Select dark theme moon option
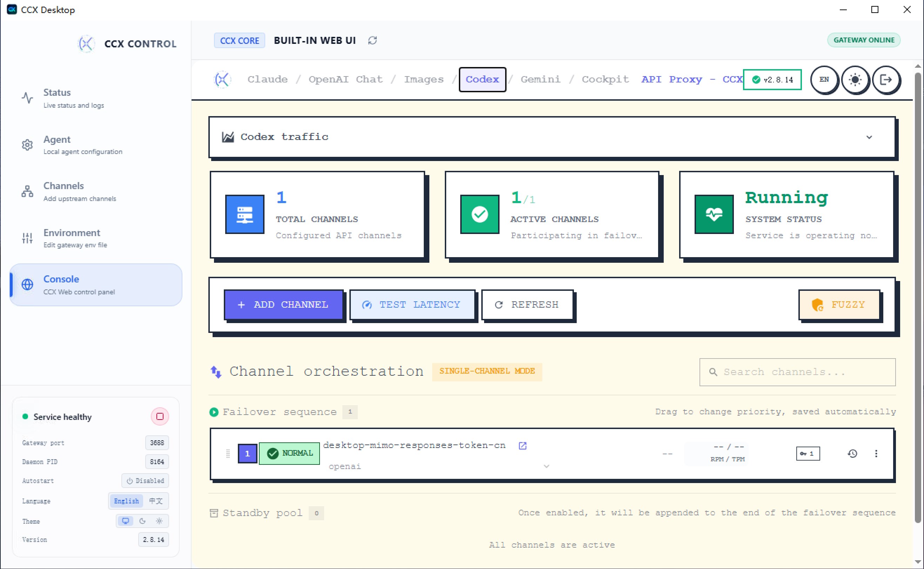The height and width of the screenshot is (569, 924). (142, 521)
